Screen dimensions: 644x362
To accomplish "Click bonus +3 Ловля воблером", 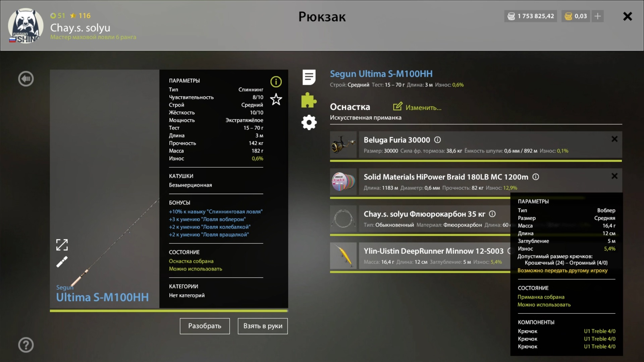I will tap(207, 219).
